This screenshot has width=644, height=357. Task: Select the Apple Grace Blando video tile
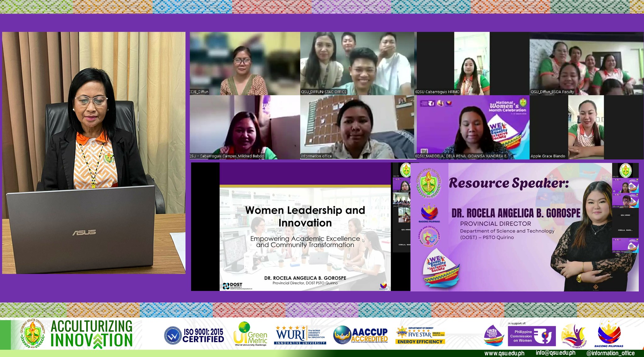point(586,127)
